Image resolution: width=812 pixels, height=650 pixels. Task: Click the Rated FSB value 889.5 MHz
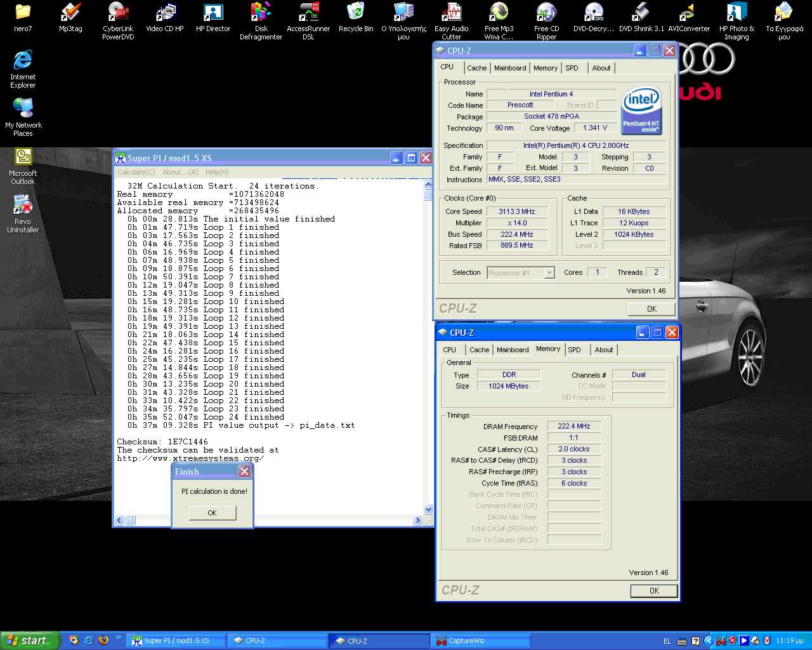click(517, 246)
